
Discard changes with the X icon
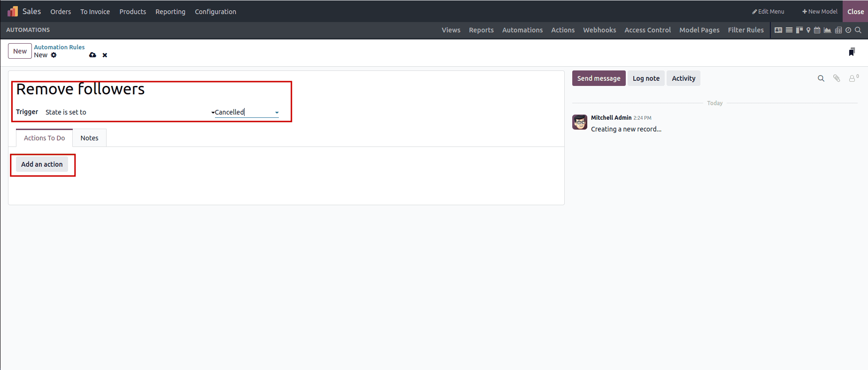point(105,55)
